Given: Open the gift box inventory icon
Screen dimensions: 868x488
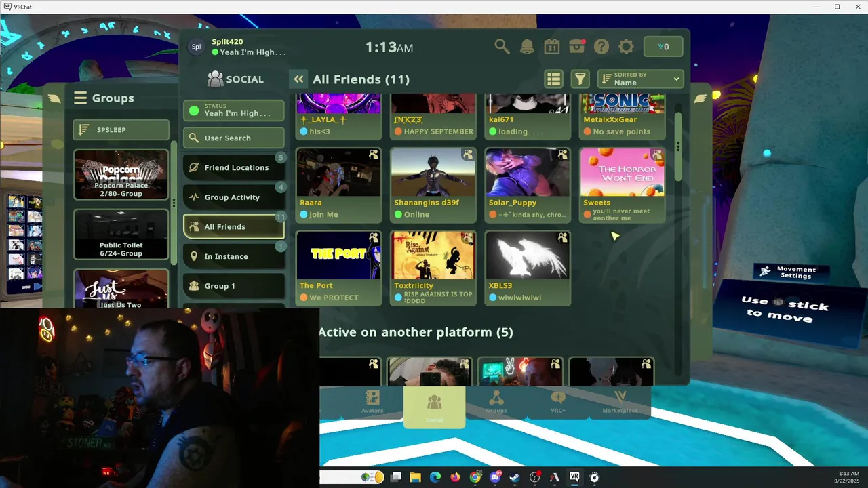Looking at the screenshot, I should (x=577, y=46).
